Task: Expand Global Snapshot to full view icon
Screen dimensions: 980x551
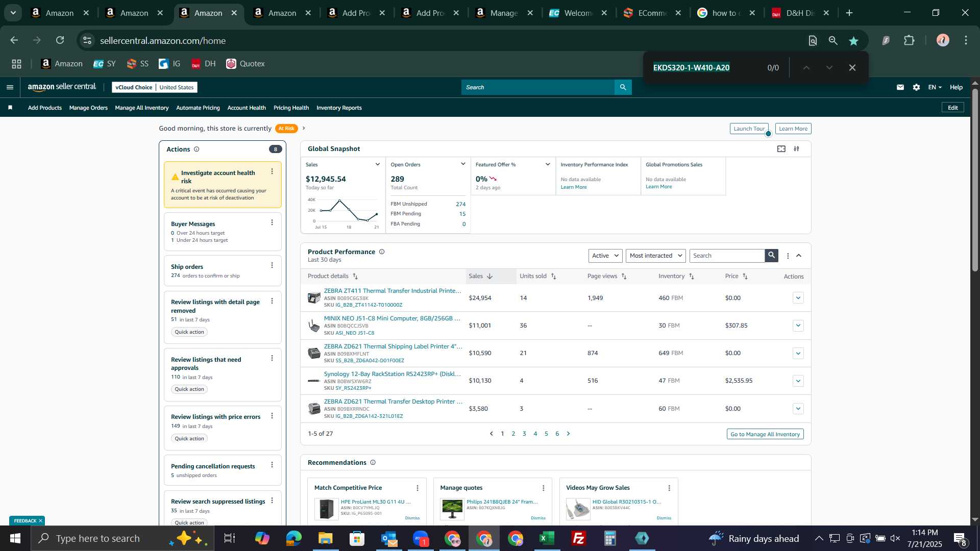Action: pos(781,149)
